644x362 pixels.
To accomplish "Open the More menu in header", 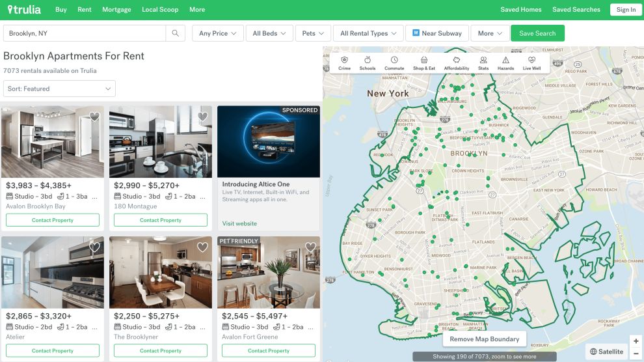I will (x=197, y=10).
